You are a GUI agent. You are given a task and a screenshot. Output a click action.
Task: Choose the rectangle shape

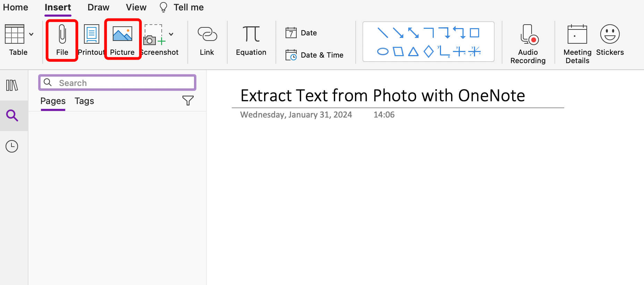pyautogui.click(x=474, y=33)
